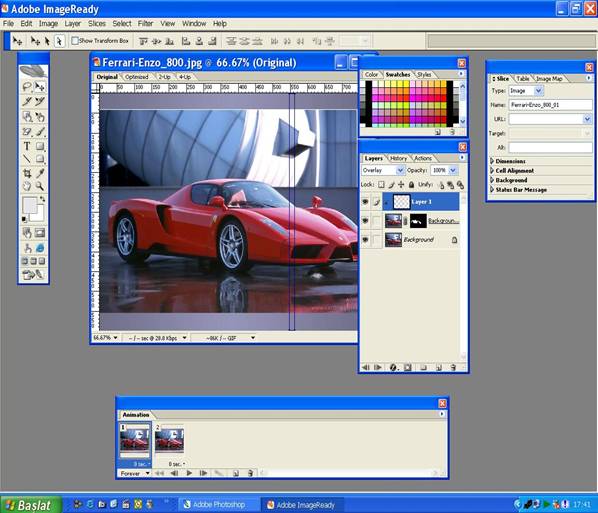The image size is (598, 513).
Task: Select the Line tool
Action: pos(27,159)
